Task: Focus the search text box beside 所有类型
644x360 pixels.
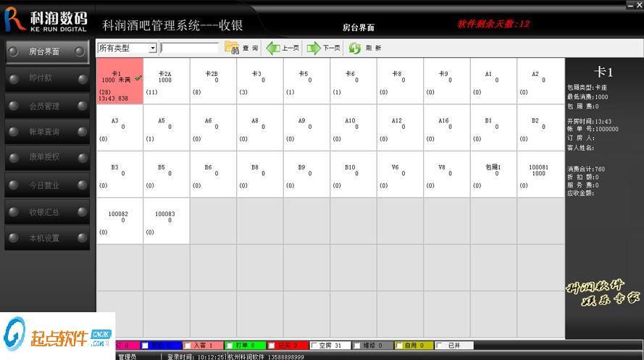Action: click(189, 48)
